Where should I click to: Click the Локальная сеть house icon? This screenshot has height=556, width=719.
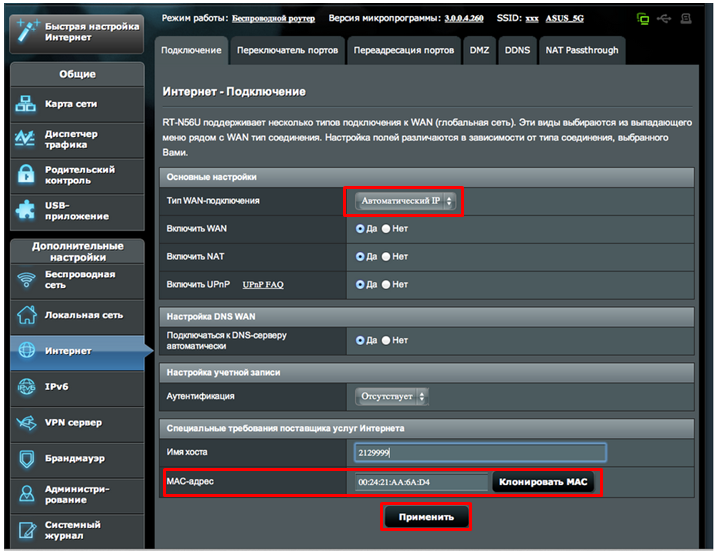point(27,315)
